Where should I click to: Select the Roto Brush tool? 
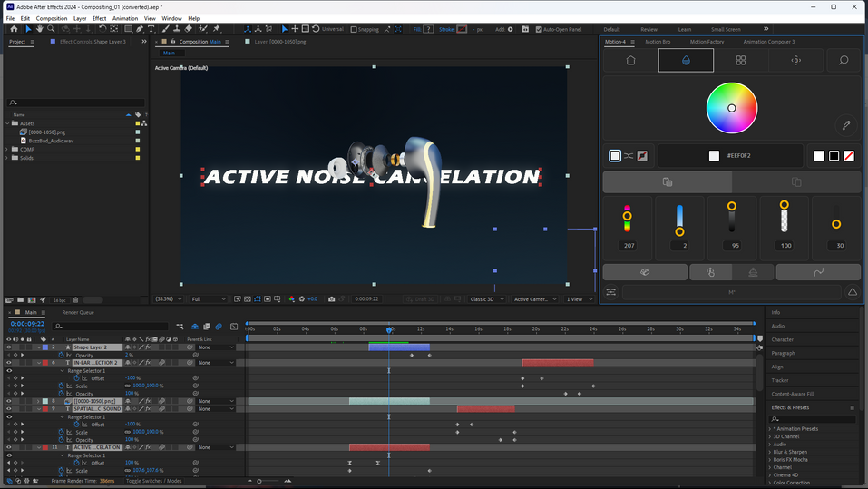(203, 29)
